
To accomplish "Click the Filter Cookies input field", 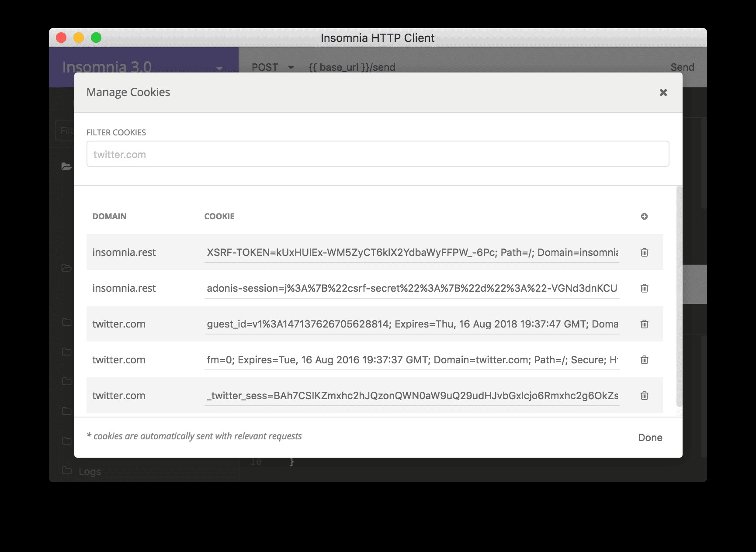I will pyautogui.click(x=378, y=154).
